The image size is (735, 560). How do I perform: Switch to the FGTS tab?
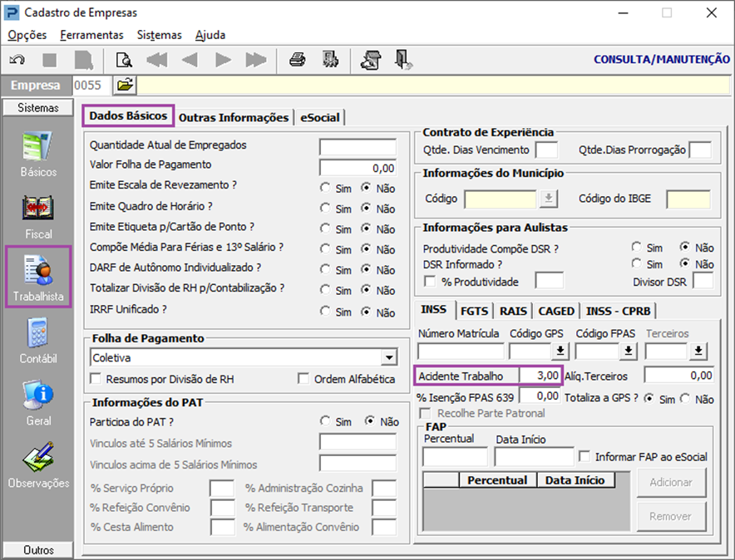pos(474,311)
